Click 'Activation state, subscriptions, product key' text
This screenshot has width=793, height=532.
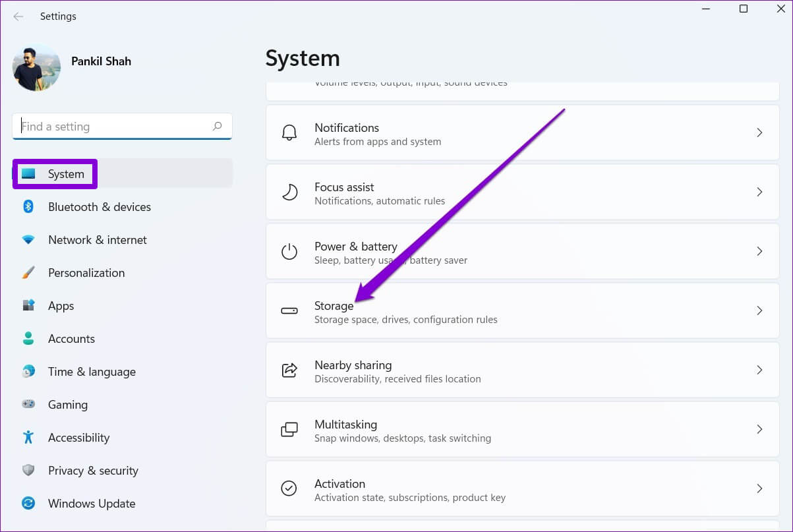[410, 498]
